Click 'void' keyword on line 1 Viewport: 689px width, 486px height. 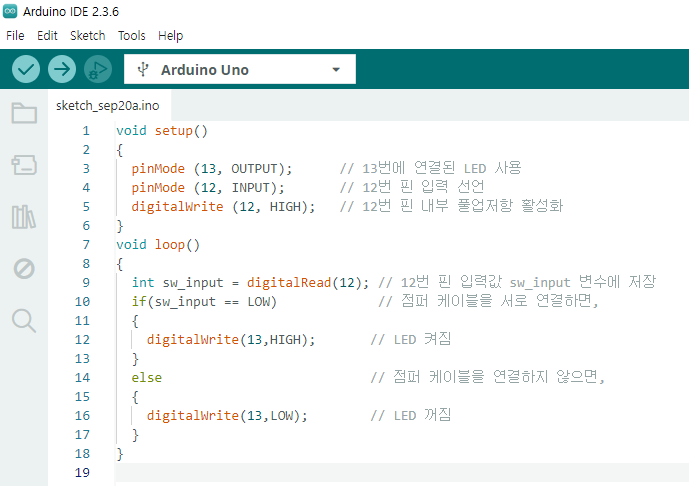(131, 131)
